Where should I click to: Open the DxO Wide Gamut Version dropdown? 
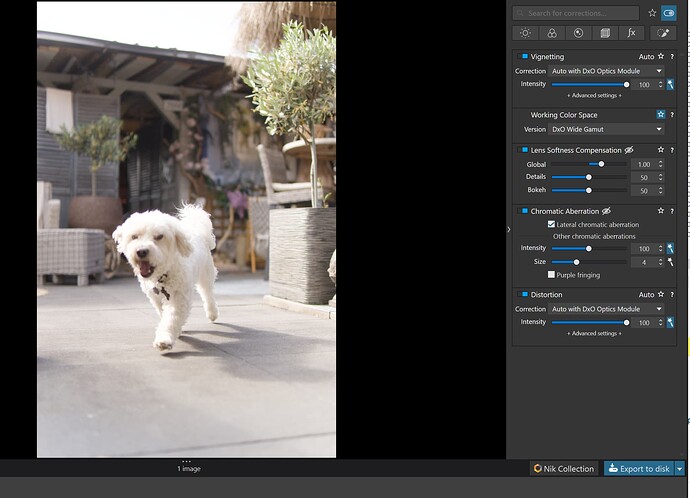(606, 129)
